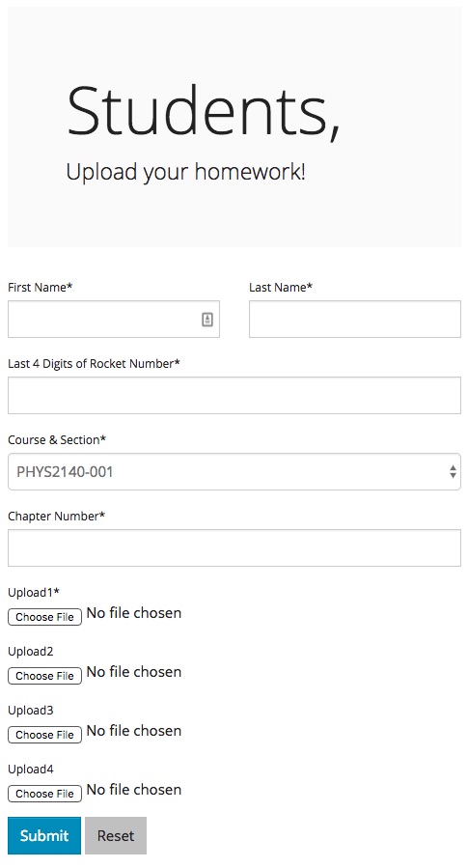Click the 'Chapter Number*' label
This screenshot has height=868, width=468.
click(56, 516)
